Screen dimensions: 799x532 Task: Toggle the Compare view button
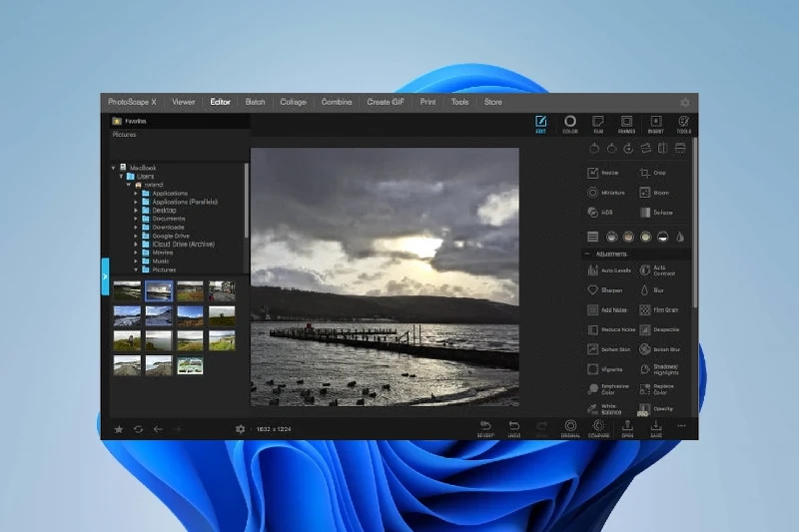598,428
